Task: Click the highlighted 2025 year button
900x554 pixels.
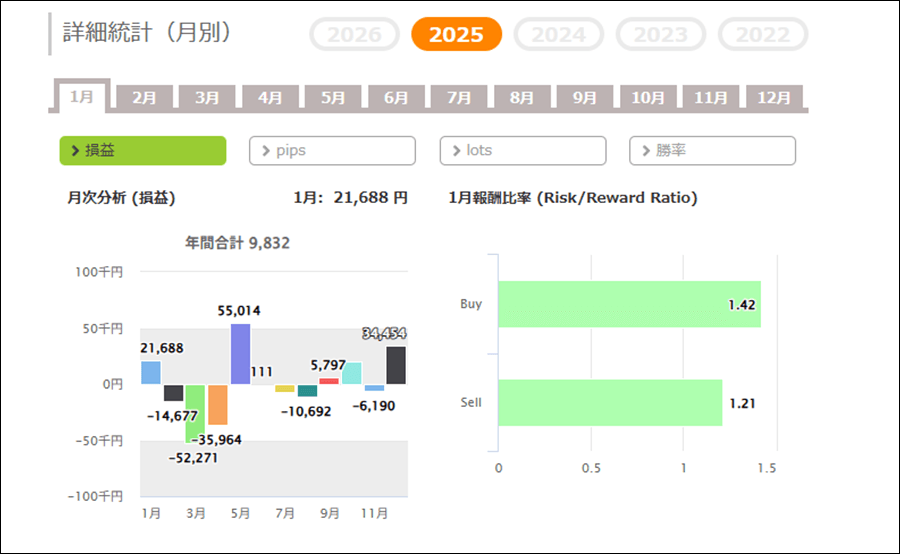Action: (x=456, y=35)
